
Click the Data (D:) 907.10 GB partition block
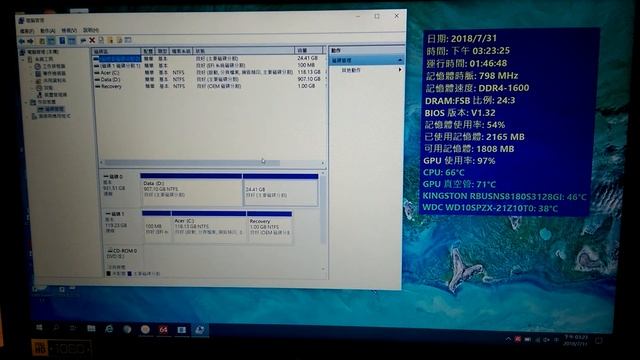pyautogui.click(x=191, y=190)
